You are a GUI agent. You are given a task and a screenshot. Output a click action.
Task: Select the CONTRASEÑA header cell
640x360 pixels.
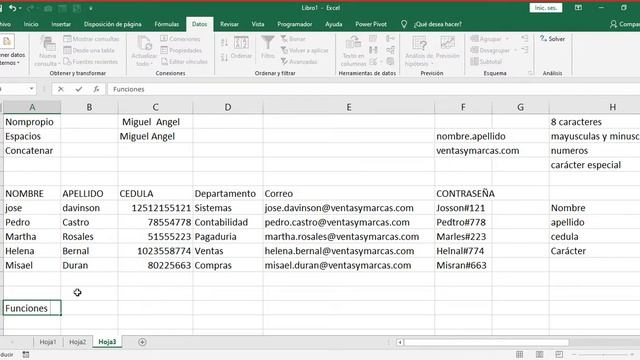tap(463, 193)
